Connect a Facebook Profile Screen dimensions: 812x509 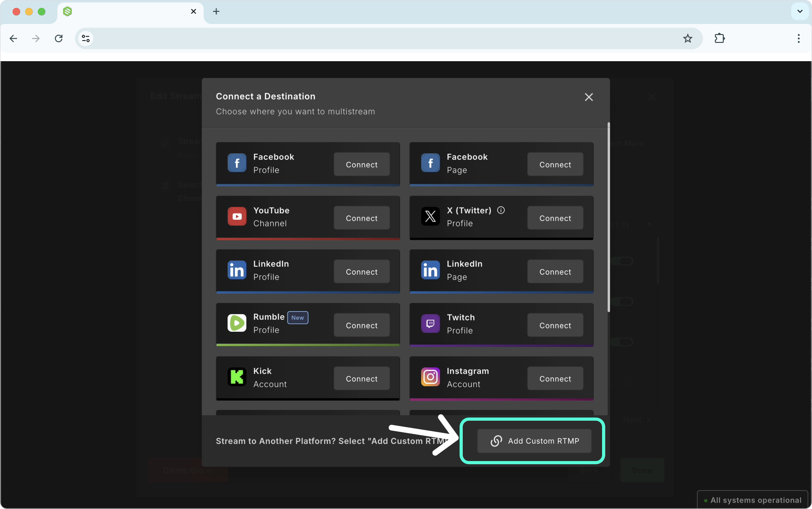click(362, 164)
